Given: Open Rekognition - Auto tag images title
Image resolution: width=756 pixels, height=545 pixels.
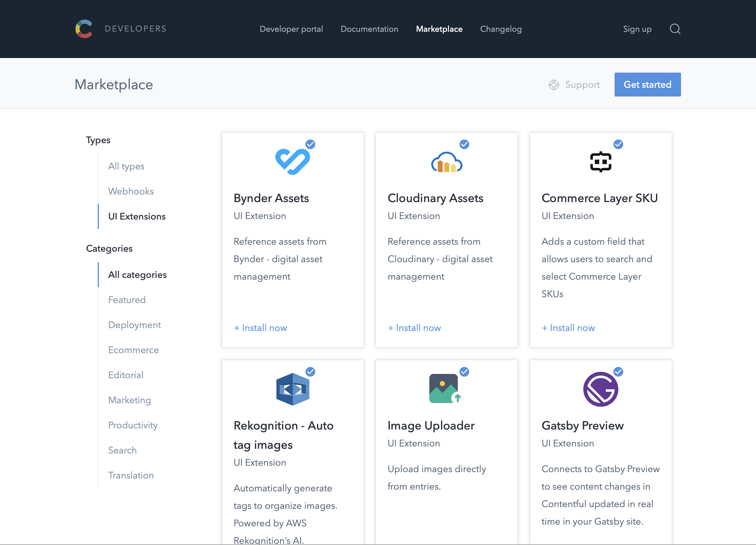Looking at the screenshot, I should [x=284, y=435].
